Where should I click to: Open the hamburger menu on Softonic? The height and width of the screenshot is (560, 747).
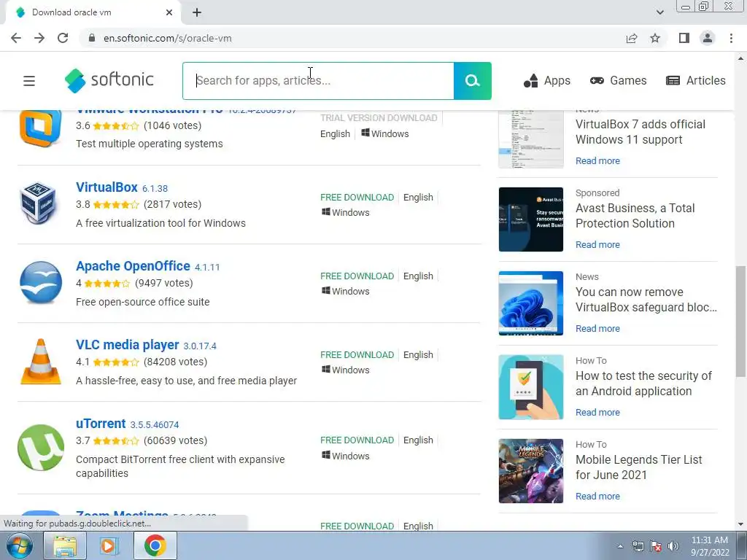[x=29, y=81]
